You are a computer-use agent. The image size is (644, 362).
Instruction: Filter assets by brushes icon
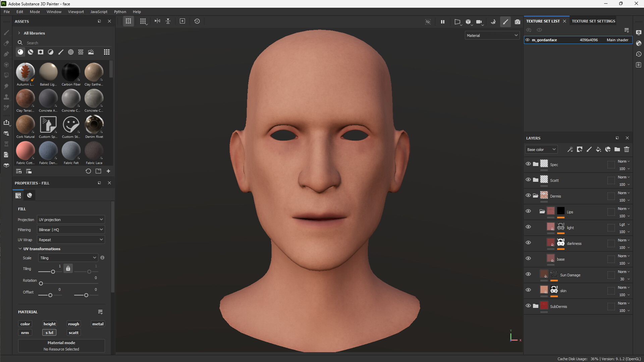(x=61, y=52)
